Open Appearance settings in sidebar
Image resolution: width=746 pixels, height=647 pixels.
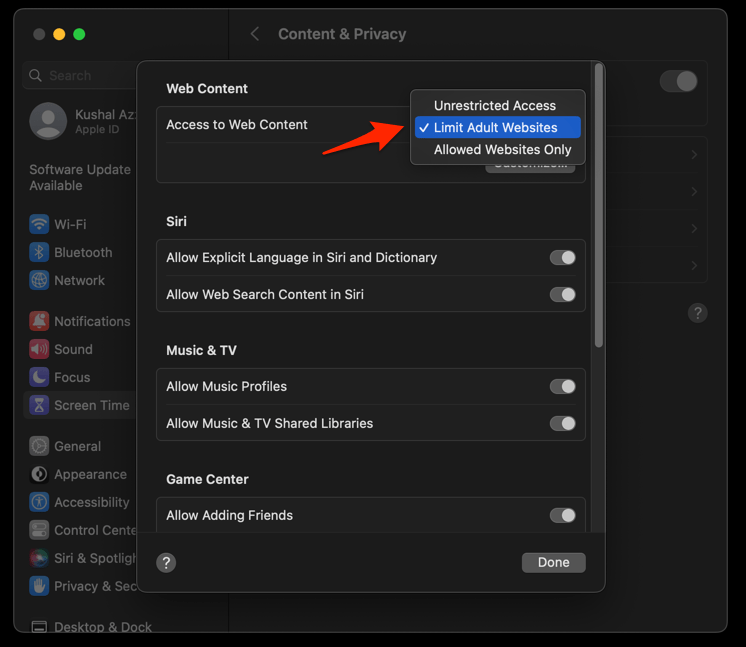tap(89, 474)
